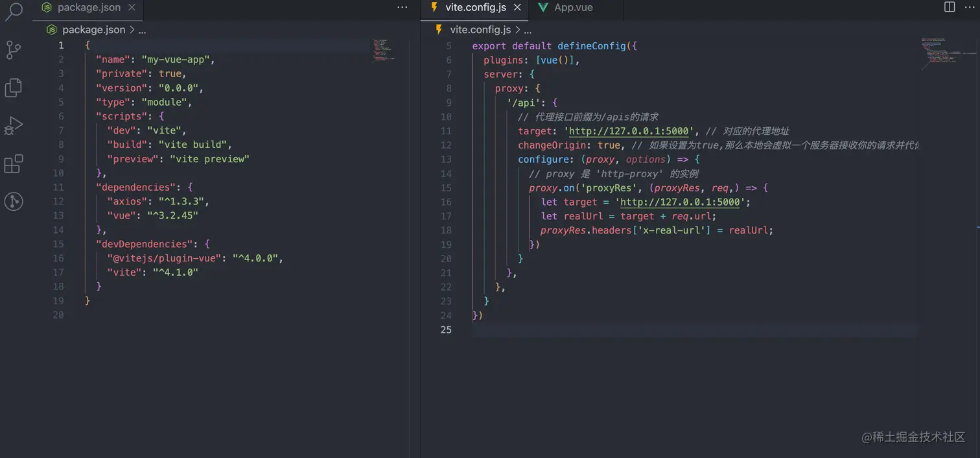Open the Run and Debug panel

point(14,125)
